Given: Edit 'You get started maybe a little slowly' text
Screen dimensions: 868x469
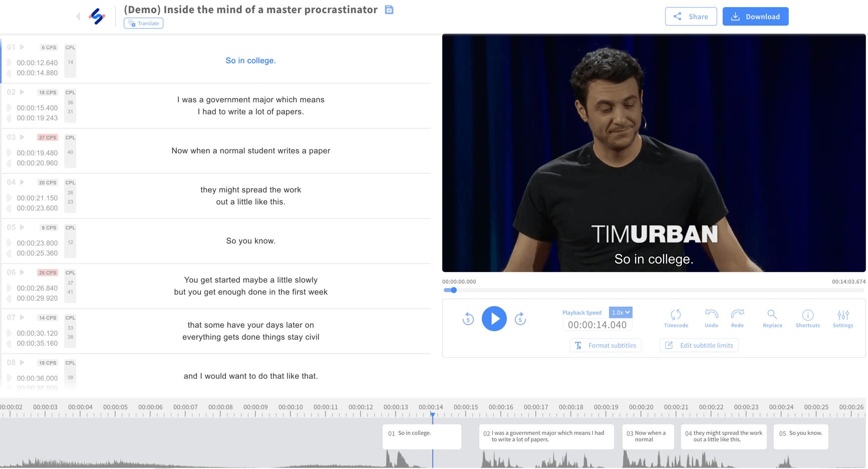Looking at the screenshot, I should (x=250, y=286).
